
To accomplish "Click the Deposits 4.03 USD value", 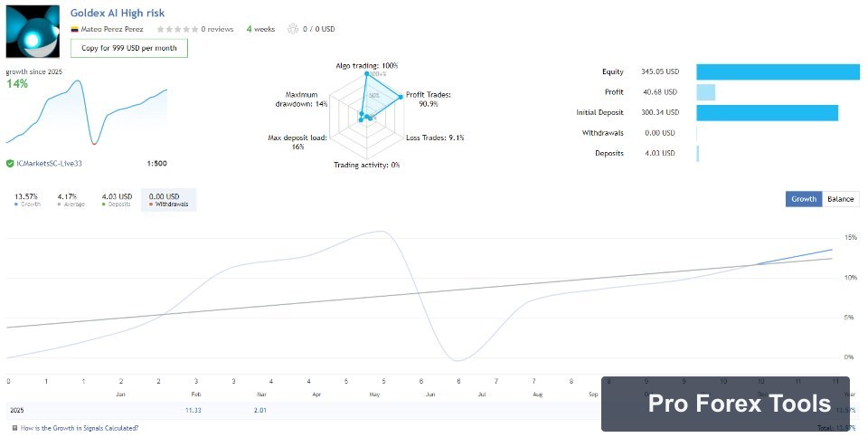I will click(660, 154).
